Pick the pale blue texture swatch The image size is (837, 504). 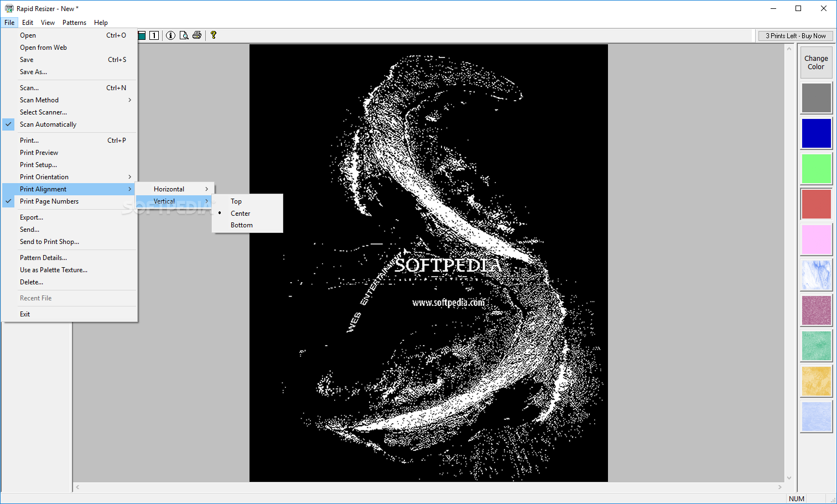point(816,417)
